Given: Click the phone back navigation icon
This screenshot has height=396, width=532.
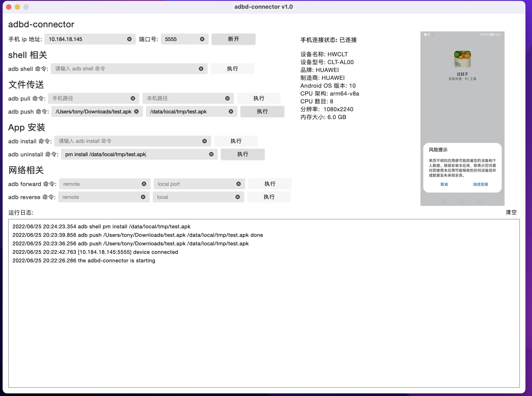Looking at the screenshot, I should coord(444,201).
